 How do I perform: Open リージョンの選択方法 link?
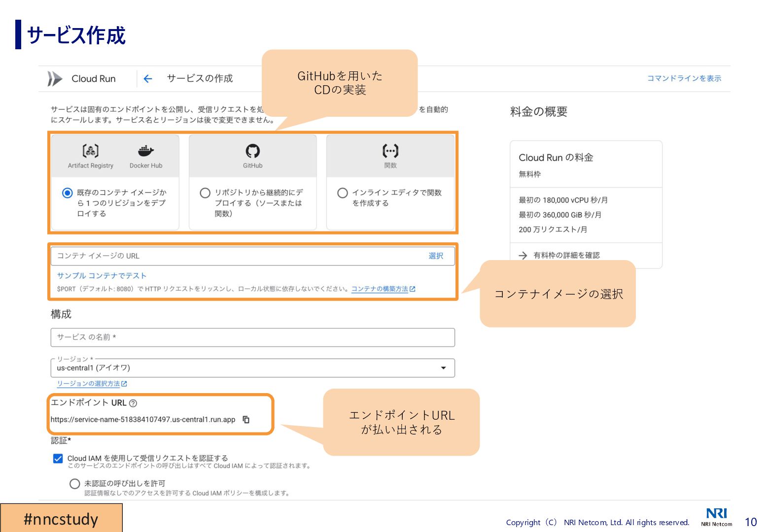92,384
